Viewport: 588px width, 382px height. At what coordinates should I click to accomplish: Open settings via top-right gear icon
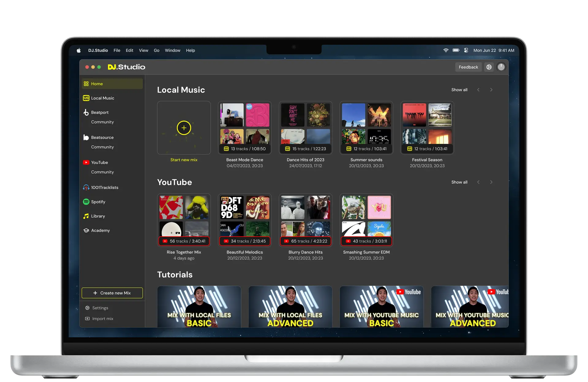click(489, 67)
